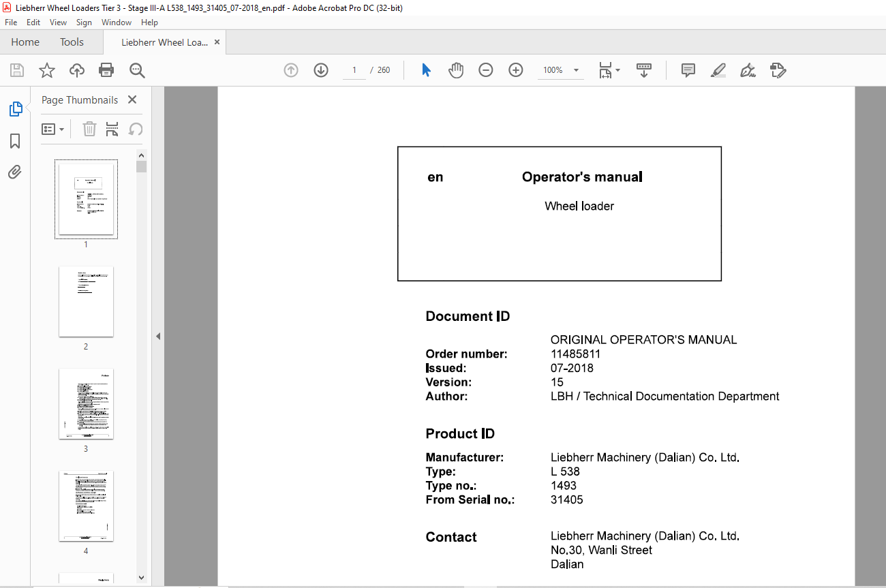The height and width of the screenshot is (588, 886).
Task: Click the thumbnails panel scroll down arrow
Action: pyautogui.click(x=141, y=578)
